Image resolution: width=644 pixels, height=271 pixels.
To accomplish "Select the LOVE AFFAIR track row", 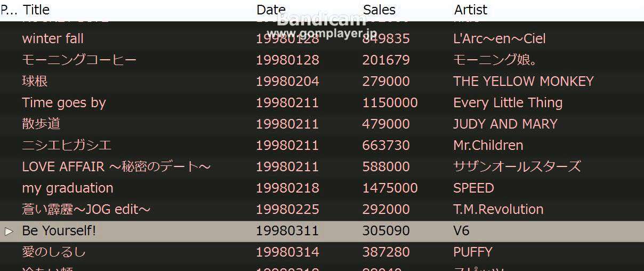I will (322, 166).
